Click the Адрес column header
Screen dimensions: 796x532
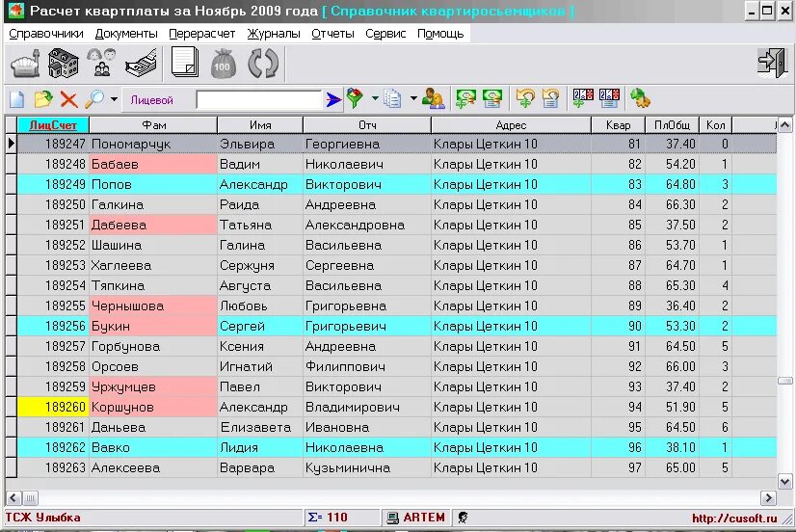pyautogui.click(x=511, y=125)
